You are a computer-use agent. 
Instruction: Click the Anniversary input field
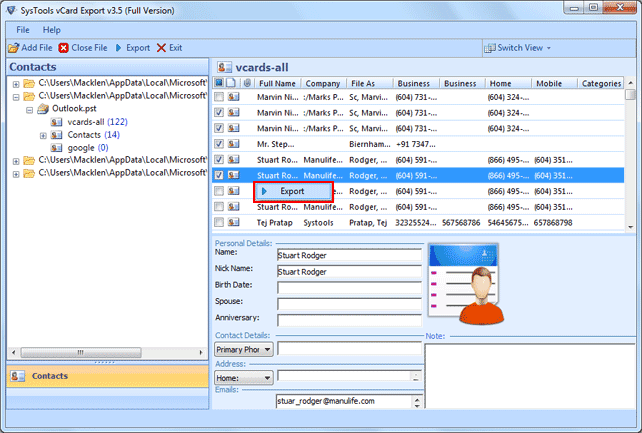pos(349,320)
